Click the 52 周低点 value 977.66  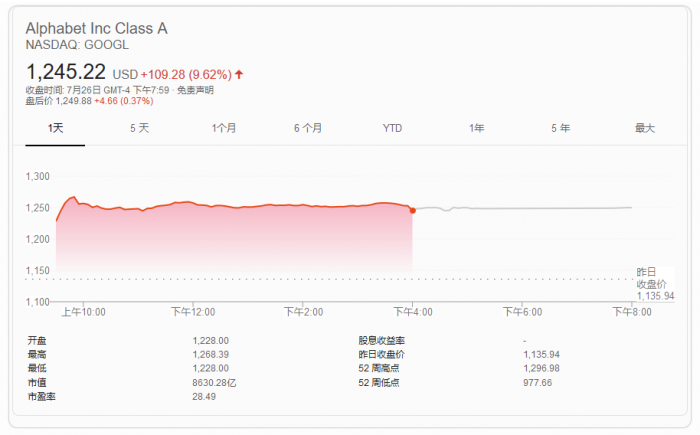click(x=538, y=383)
